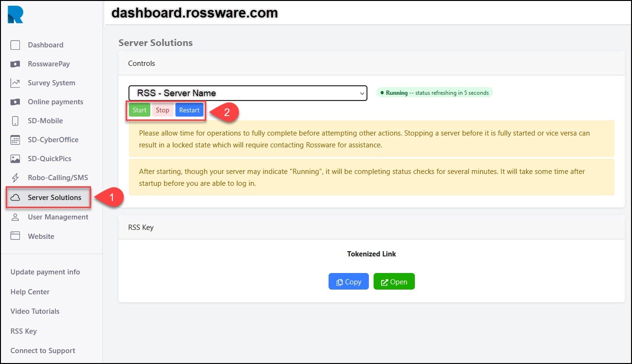The height and width of the screenshot is (364, 632).
Task: Click the SD-QuickPics image icon
Action: point(15,159)
